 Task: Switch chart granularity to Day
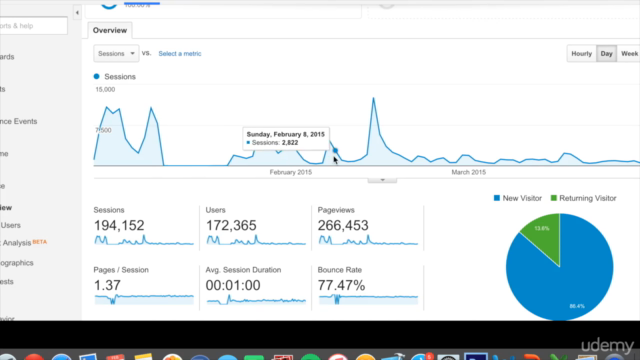[x=607, y=53]
